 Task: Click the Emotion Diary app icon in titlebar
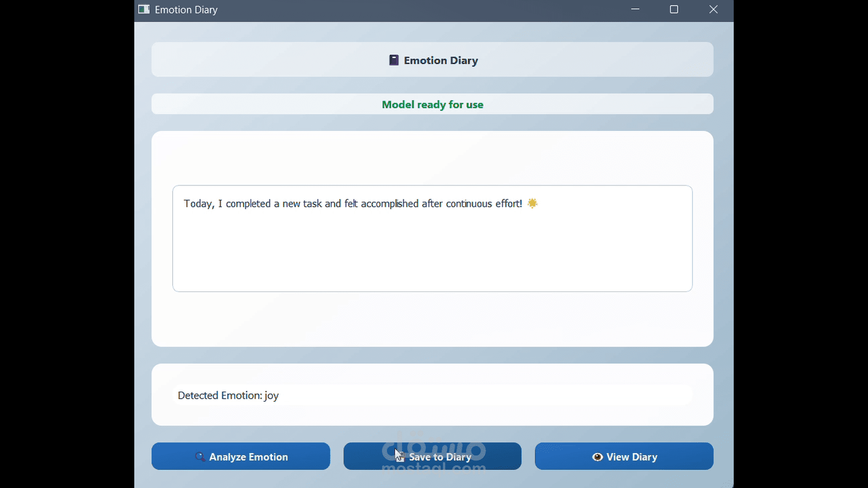144,9
